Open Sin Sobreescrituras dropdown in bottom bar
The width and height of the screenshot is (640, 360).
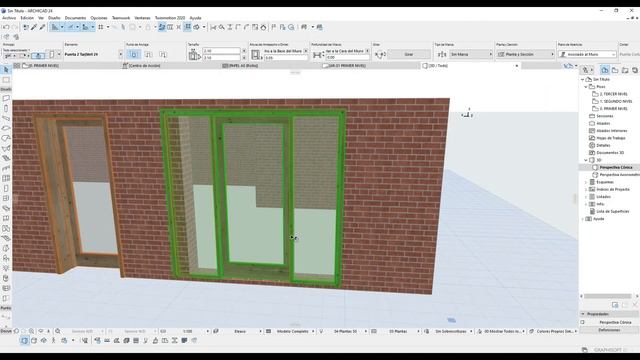[x=452, y=331]
